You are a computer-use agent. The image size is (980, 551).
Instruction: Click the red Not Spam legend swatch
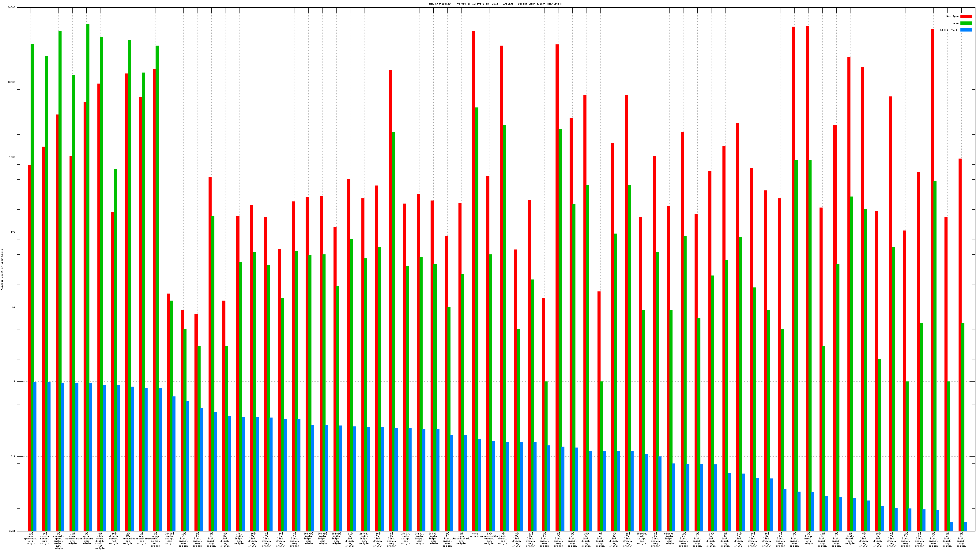[966, 16]
